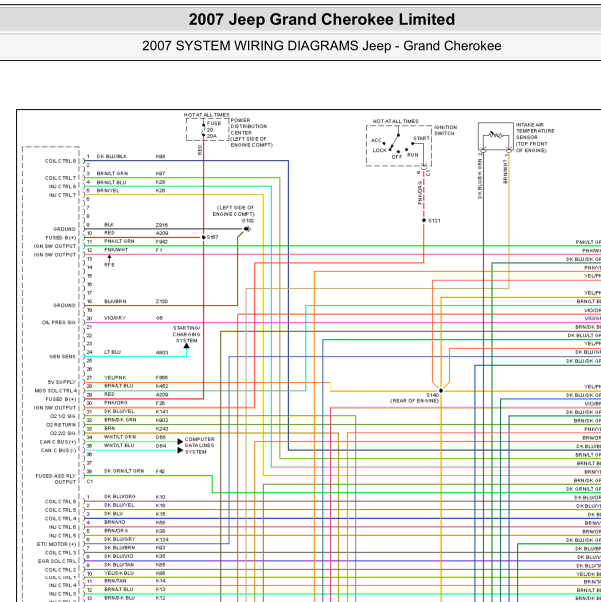Click the START position on the ignition switch

pyautogui.click(x=421, y=138)
